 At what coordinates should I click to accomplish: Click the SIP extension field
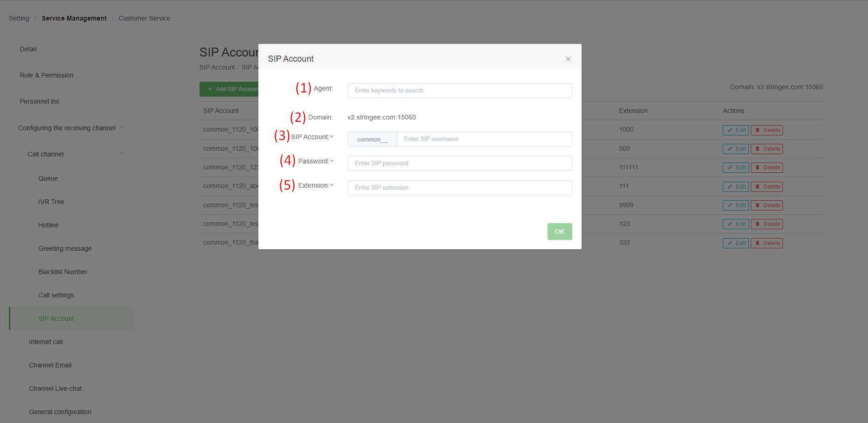(459, 188)
